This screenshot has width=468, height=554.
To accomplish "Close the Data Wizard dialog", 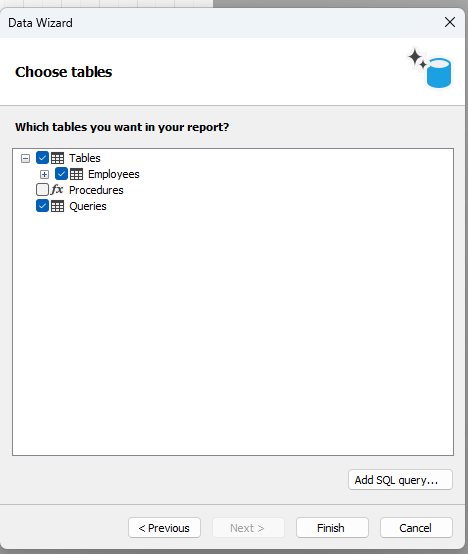I will [x=450, y=22].
